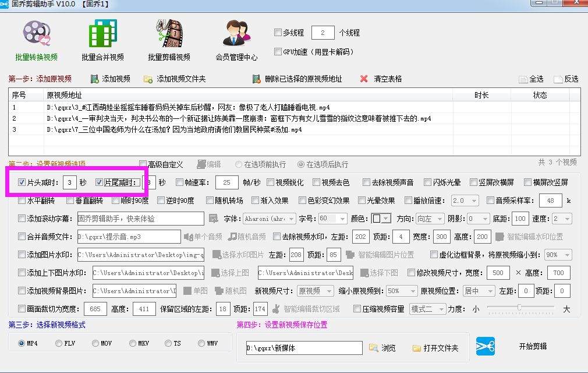Click the 单个音频 icon

click(x=188, y=237)
